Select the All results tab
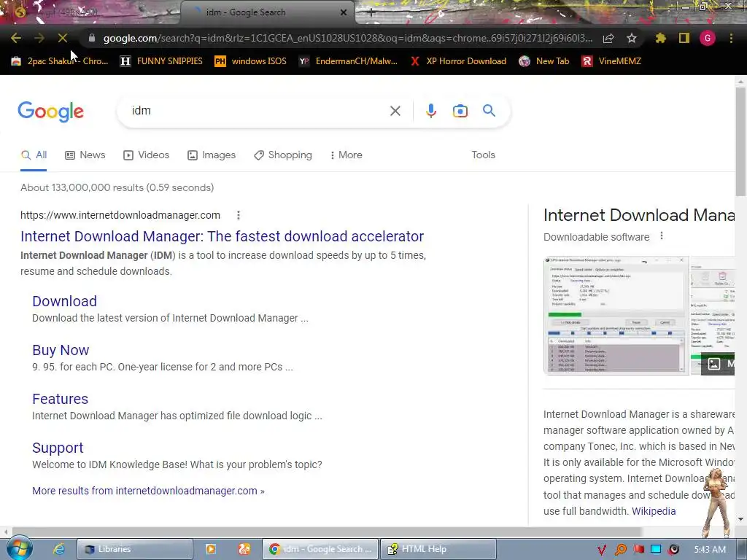This screenshot has width=747, height=560. (x=34, y=155)
